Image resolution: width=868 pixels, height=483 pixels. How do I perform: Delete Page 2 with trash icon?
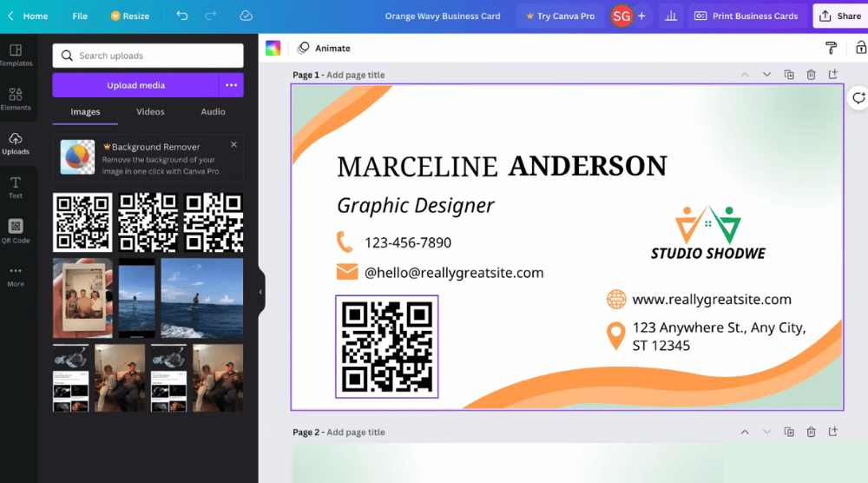click(x=811, y=432)
